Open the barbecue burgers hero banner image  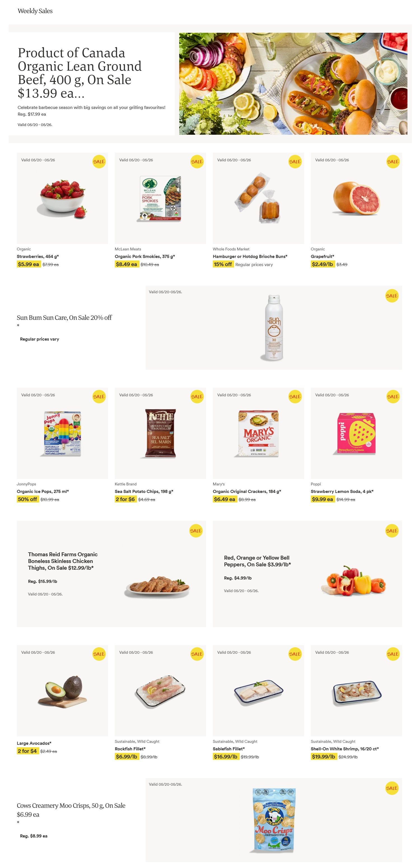293,83
